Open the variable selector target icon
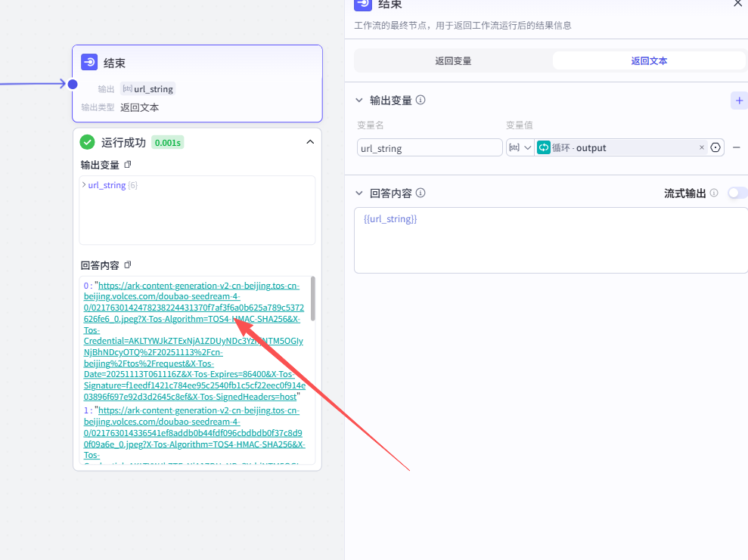 [x=715, y=148]
